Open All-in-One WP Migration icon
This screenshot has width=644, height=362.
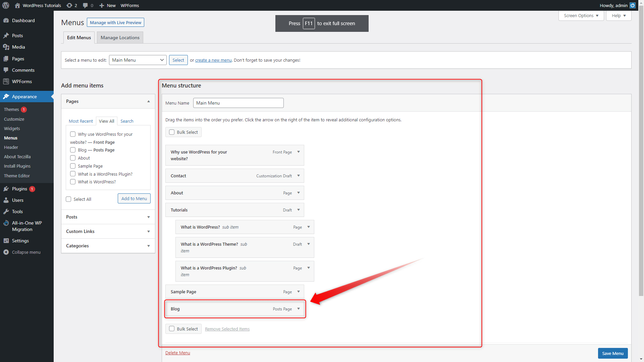[6, 223]
